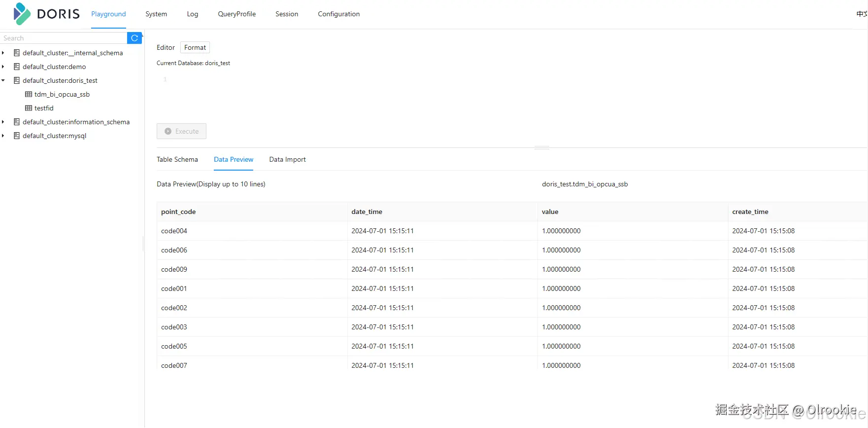The width and height of the screenshot is (868, 428).
Task: Click the code002 cell
Action: point(252,308)
